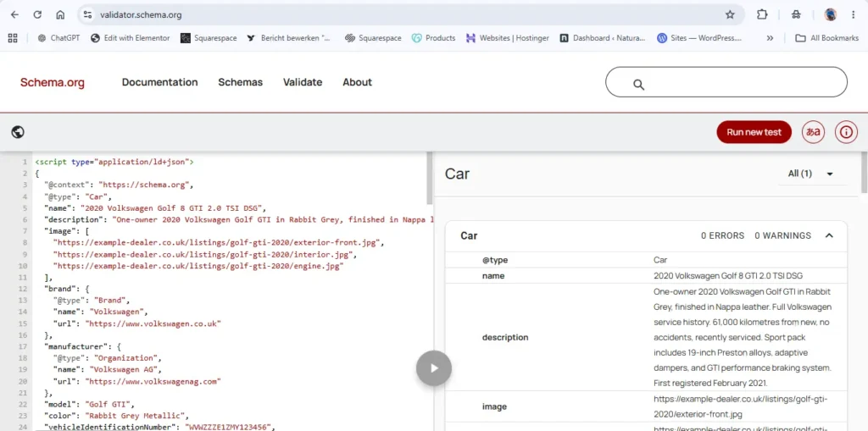Open the Products bookmark
The image size is (868, 431).
tap(433, 38)
